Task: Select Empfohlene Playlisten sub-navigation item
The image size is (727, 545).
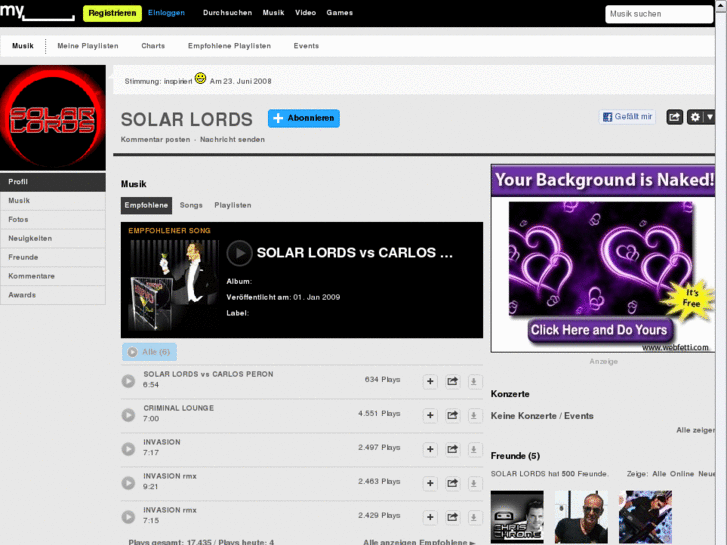Action: 229,46
